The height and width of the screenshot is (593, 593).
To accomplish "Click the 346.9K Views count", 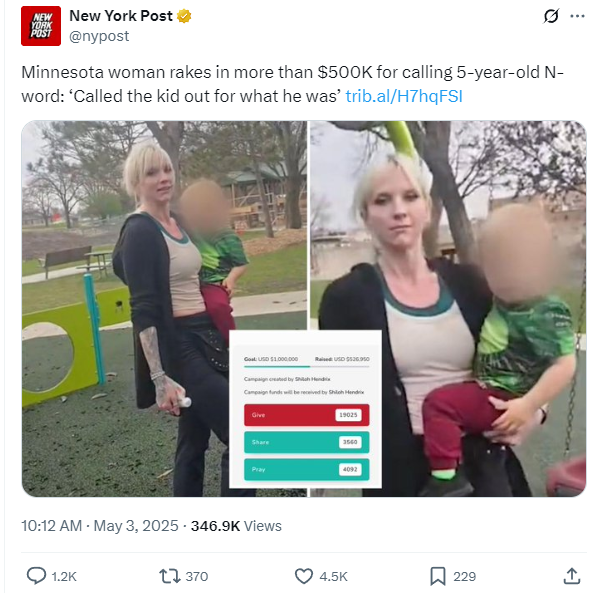I will click(x=236, y=526).
